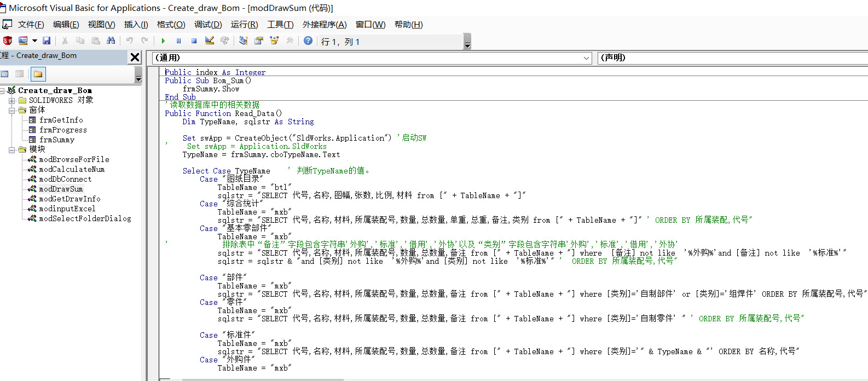Click View Object icon in project panel
Image resolution: width=868 pixels, height=381 pixels.
tap(20, 74)
